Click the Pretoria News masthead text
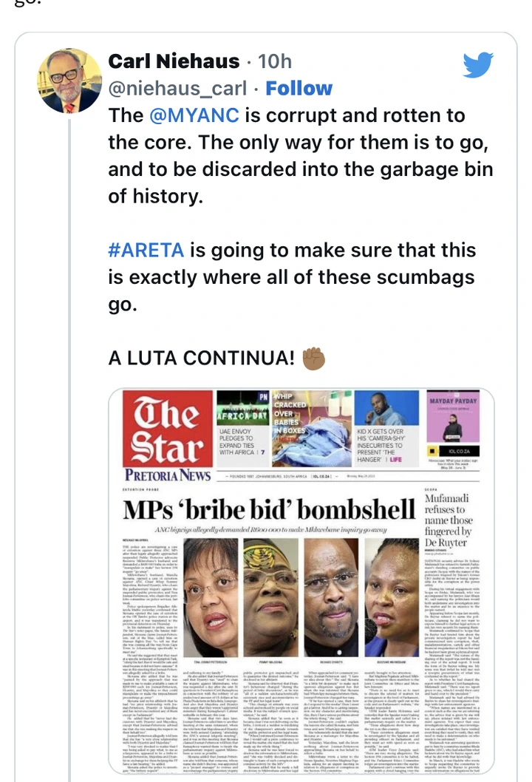The height and width of the screenshot is (782, 532). (x=168, y=475)
